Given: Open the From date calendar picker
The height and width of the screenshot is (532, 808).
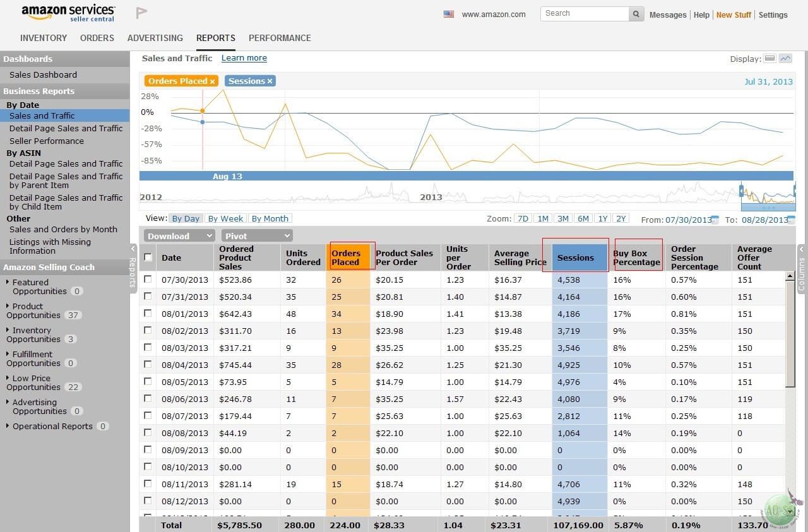Looking at the screenshot, I should tap(715, 220).
